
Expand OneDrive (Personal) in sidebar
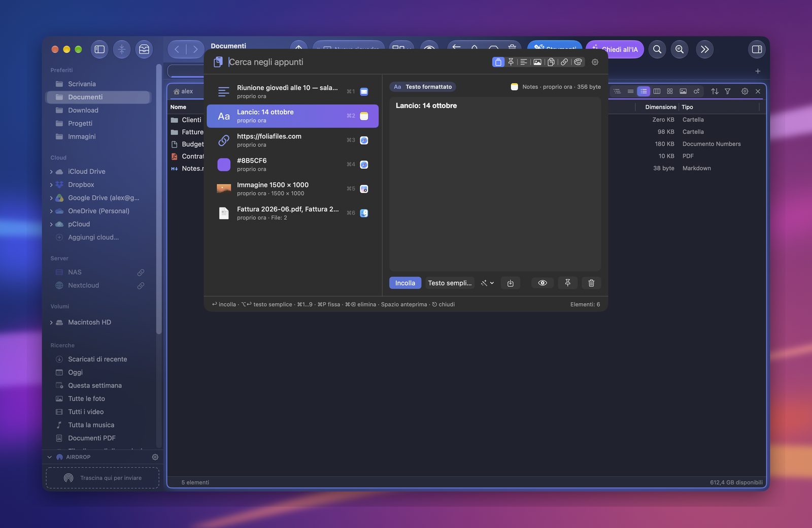coord(51,211)
